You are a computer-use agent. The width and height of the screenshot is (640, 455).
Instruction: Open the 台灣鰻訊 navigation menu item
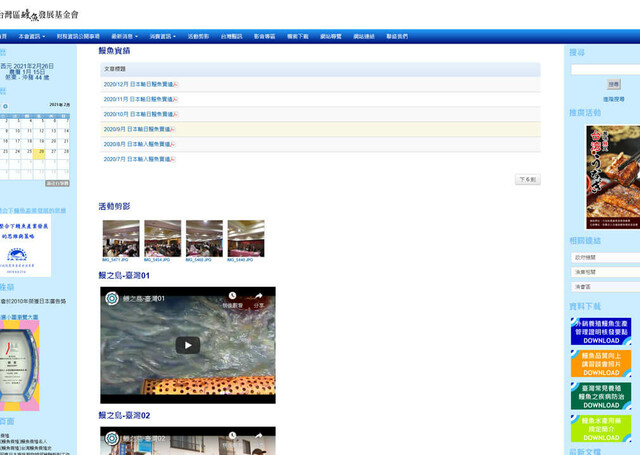point(231,36)
